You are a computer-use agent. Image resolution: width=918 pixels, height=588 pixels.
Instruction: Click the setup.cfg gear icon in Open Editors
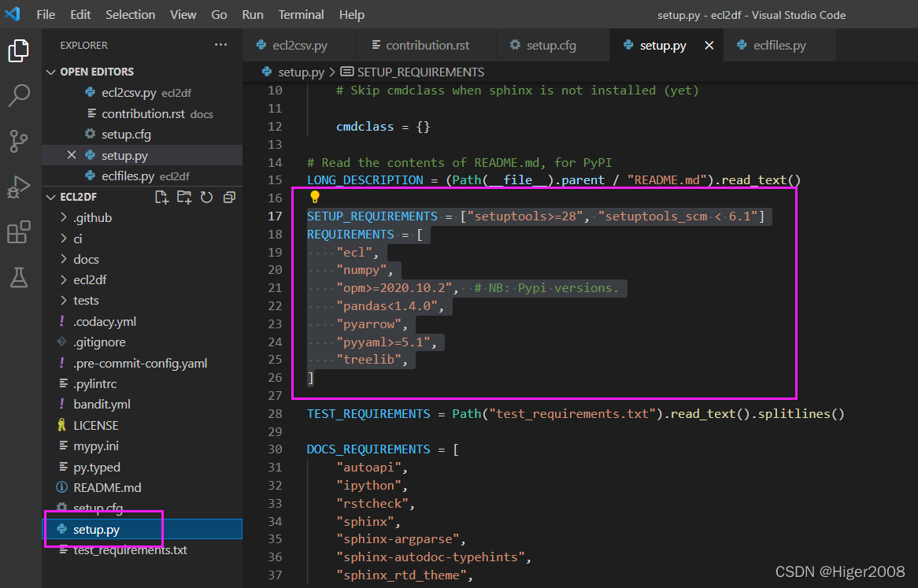pyautogui.click(x=91, y=134)
